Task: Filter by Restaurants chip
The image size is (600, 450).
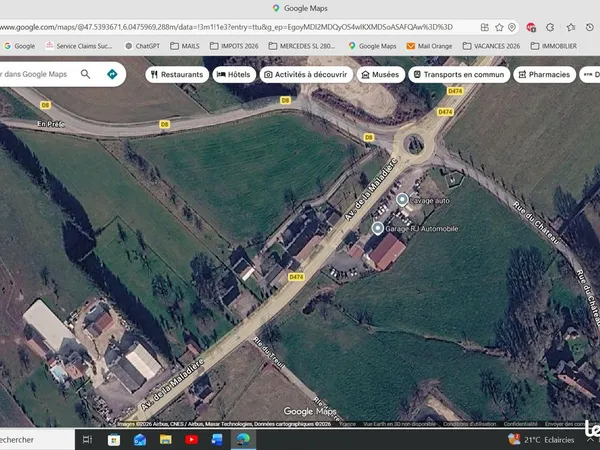Action: tap(177, 75)
